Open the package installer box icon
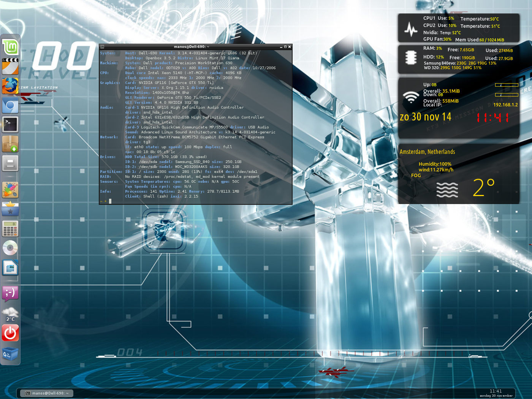 click(10, 144)
